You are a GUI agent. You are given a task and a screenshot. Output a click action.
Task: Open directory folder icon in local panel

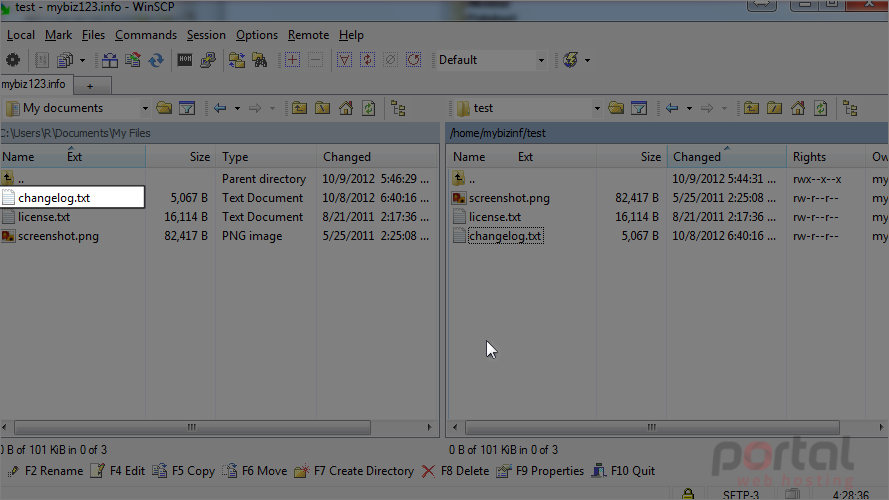164,108
